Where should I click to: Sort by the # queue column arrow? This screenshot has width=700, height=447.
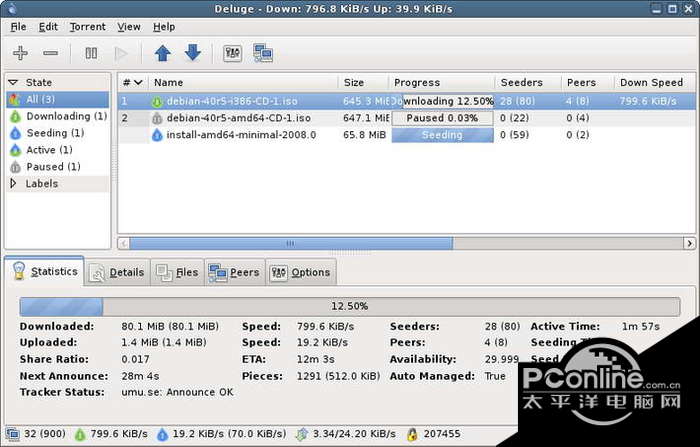138,83
